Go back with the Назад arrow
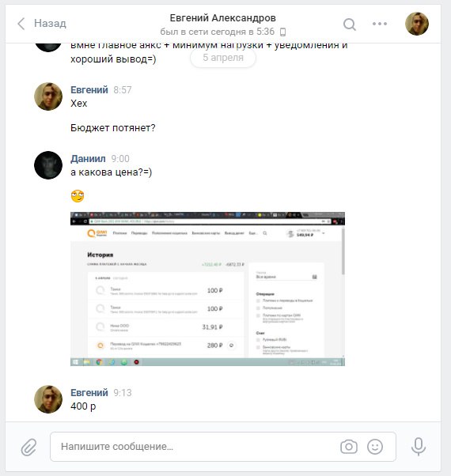451x476 pixels. click(42, 24)
